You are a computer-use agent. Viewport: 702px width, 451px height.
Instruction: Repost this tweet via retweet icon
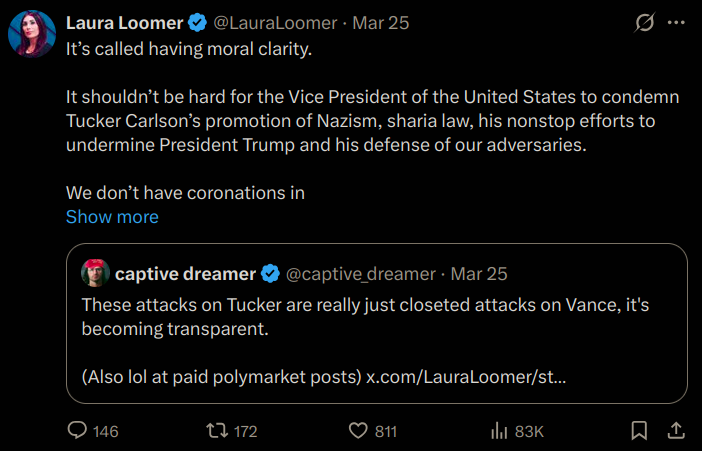point(217,431)
